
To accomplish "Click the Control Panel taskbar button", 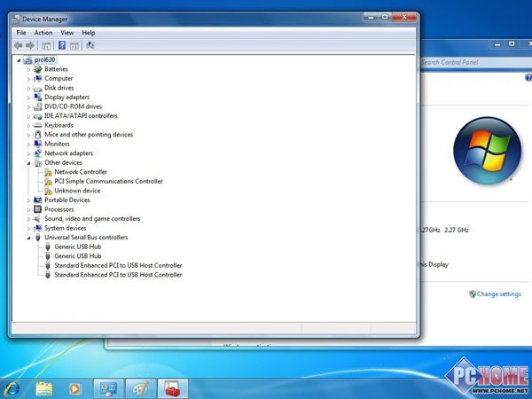I will (108, 388).
